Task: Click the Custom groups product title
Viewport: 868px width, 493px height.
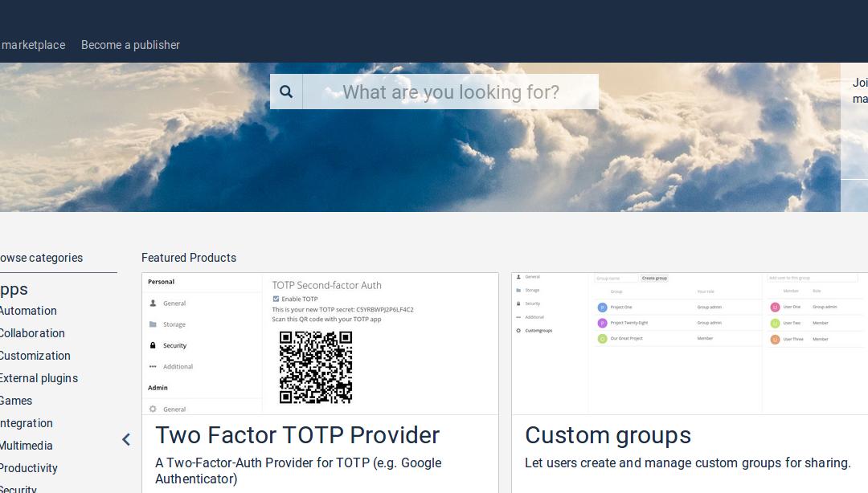Action: pos(608,435)
